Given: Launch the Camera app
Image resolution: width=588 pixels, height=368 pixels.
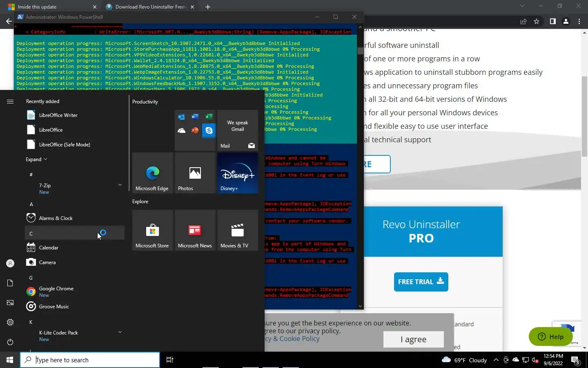Looking at the screenshot, I should coord(75,263).
